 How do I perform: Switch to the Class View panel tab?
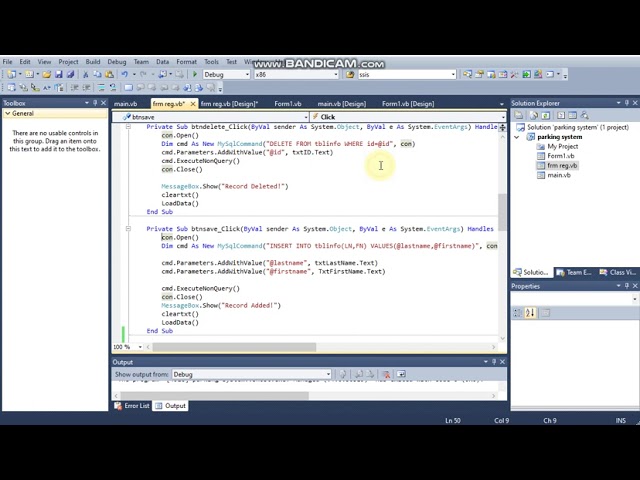tap(618, 272)
